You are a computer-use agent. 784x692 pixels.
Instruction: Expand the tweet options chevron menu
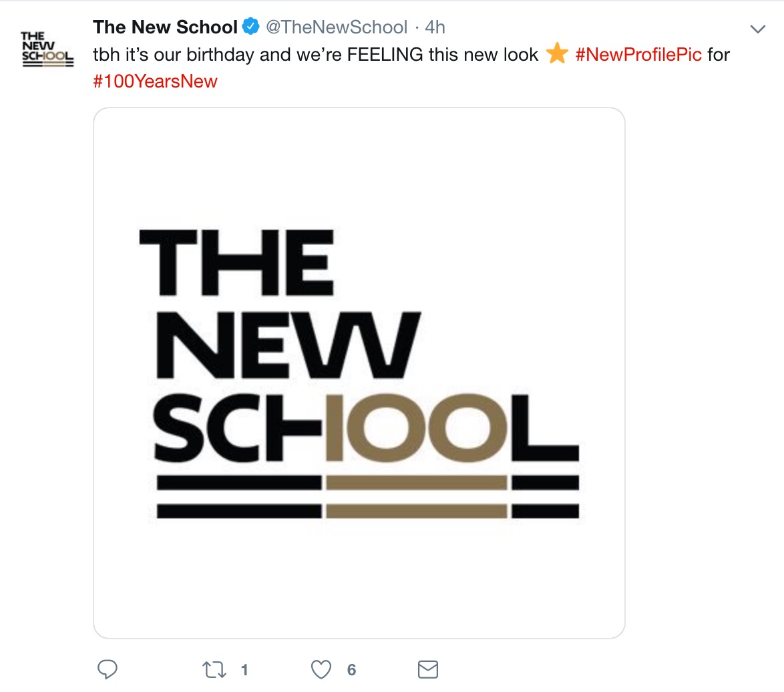pos(757,29)
